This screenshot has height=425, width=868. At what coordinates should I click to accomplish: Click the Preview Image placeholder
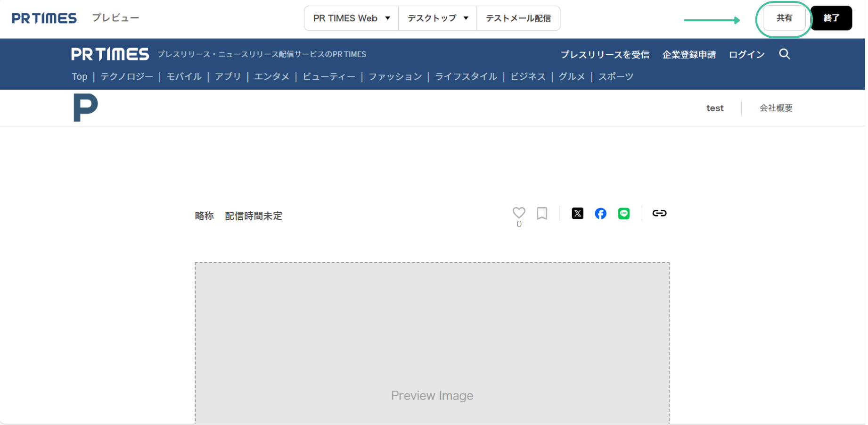point(432,343)
